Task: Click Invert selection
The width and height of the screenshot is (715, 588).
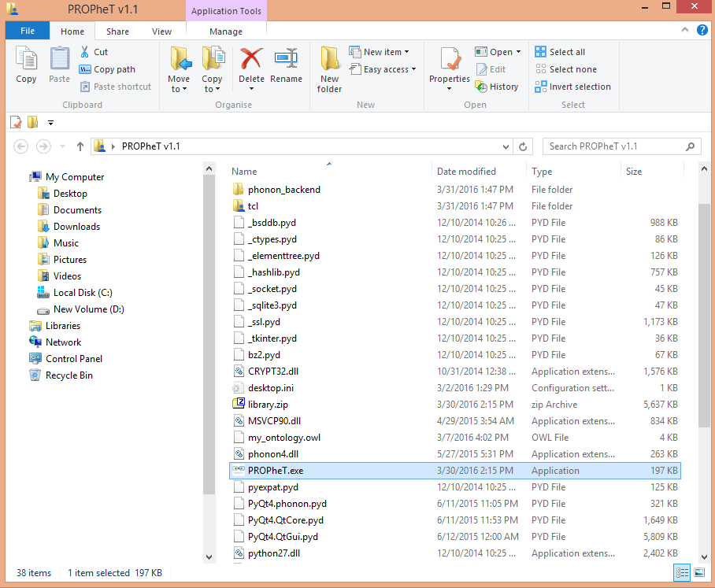Action: 572,87
